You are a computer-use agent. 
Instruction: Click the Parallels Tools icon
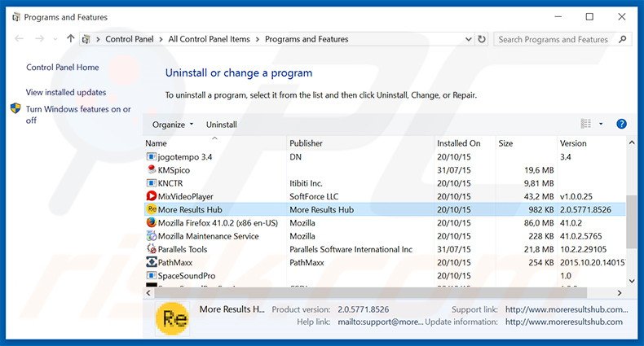pos(152,249)
